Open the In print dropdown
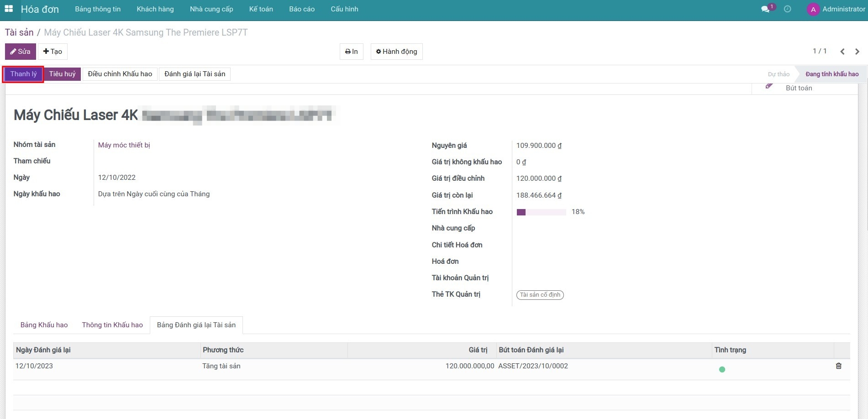868x419 pixels. 351,52
